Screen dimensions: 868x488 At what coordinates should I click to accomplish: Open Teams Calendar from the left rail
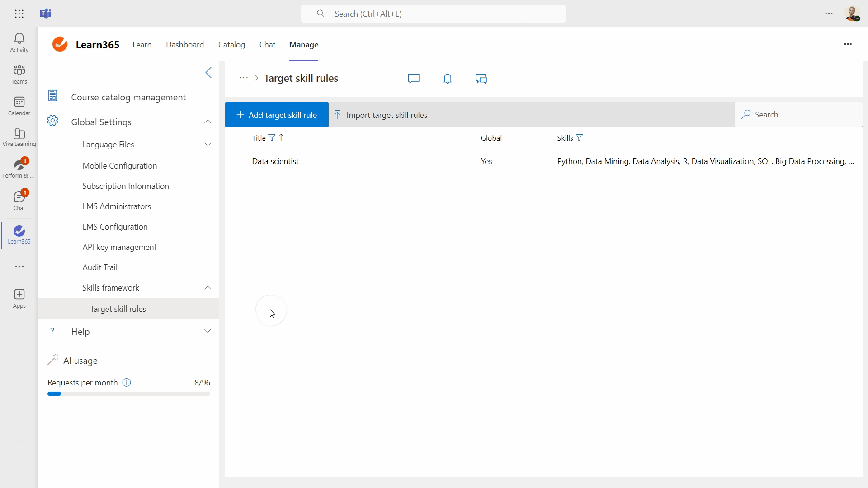coord(19,106)
